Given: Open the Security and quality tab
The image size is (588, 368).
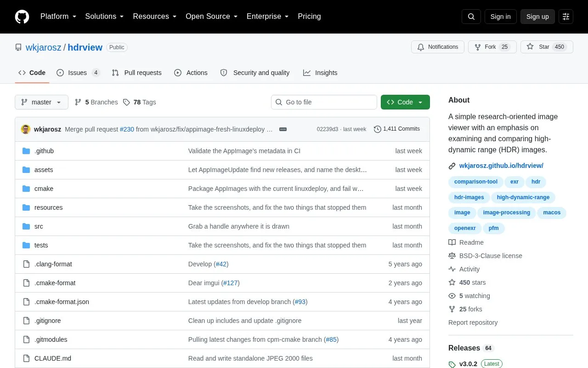Looking at the screenshot, I should point(255,73).
